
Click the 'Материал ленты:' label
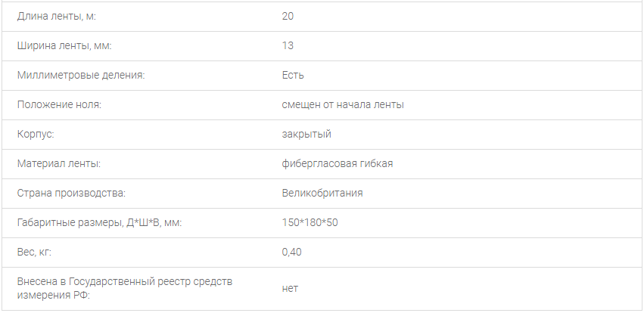(59, 163)
